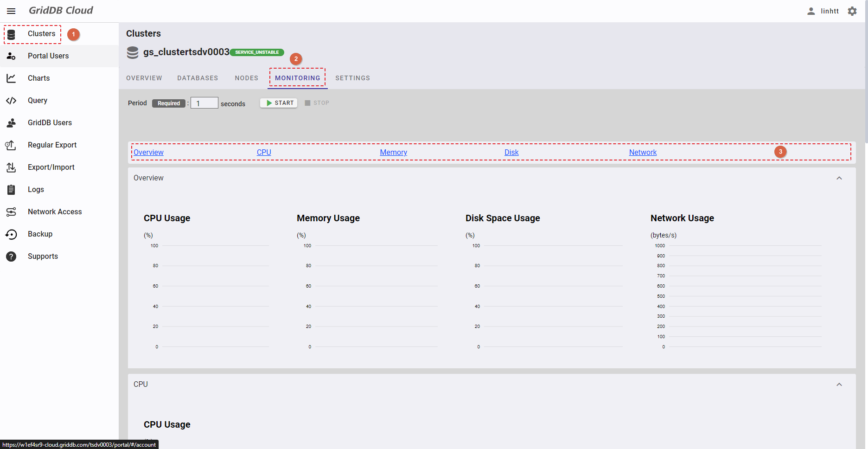Open the Logs page
The width and height of the screenshot is (868, 449).
36,190
